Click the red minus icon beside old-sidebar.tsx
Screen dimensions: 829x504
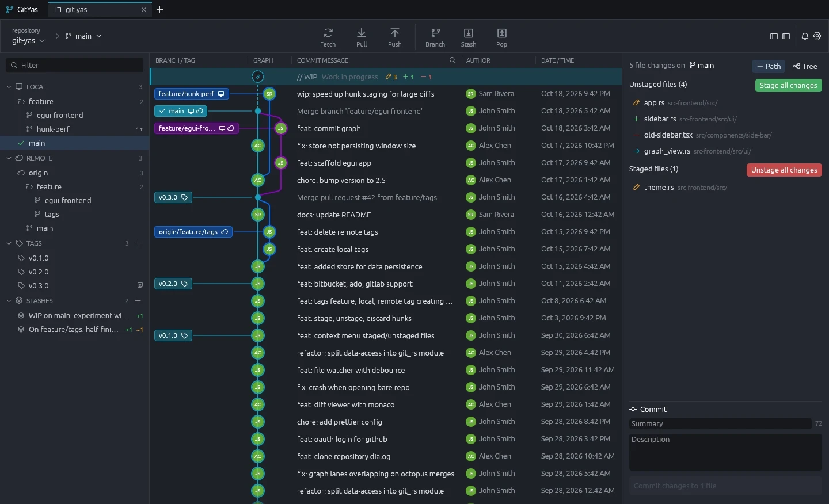click(x=636, y=135)
